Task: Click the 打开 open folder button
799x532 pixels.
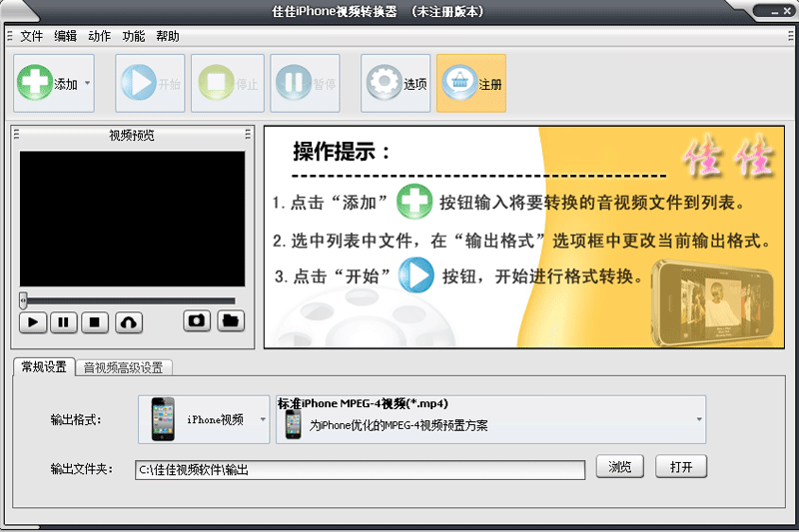Action: click(681, 467)
